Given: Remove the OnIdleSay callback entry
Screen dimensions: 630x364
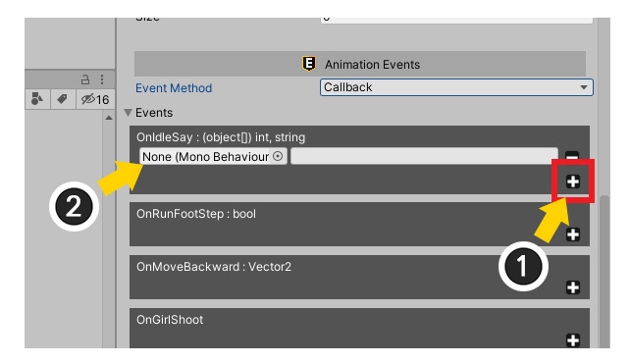Looking at the screenshot, I should 572,155.
